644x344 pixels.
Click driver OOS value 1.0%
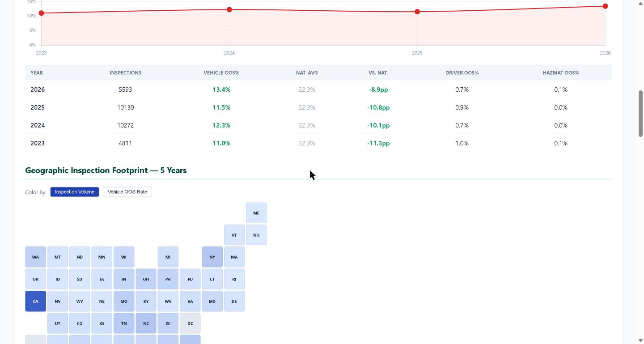(462, 143)
